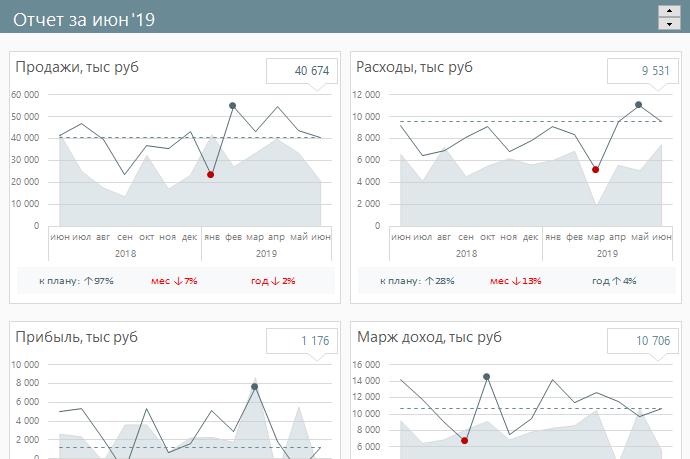Click the spin button down arrow
The height and width of the screenshot is (459, 690).
click(669, 24)
